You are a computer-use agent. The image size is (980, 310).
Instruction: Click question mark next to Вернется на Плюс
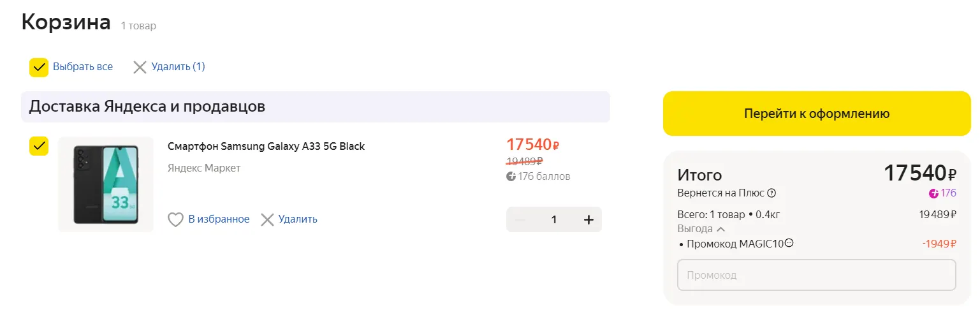[x=772, y=193]
